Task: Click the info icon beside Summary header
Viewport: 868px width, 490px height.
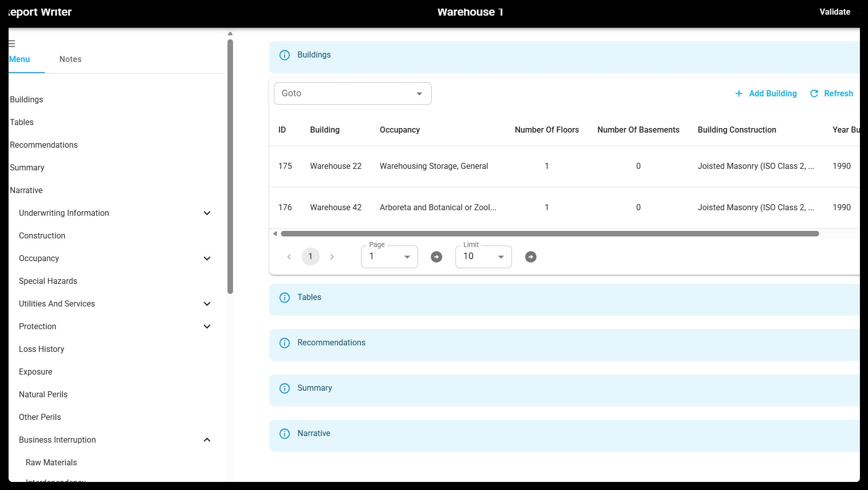Action: [284, 388]
